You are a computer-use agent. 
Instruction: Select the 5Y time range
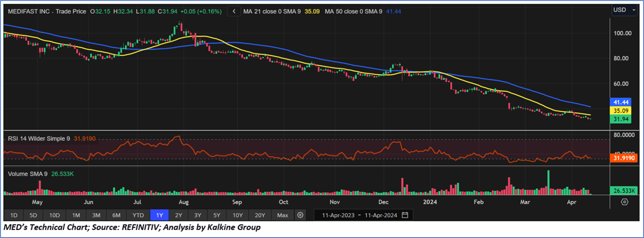pyautogui.click(x=217, y=215)
